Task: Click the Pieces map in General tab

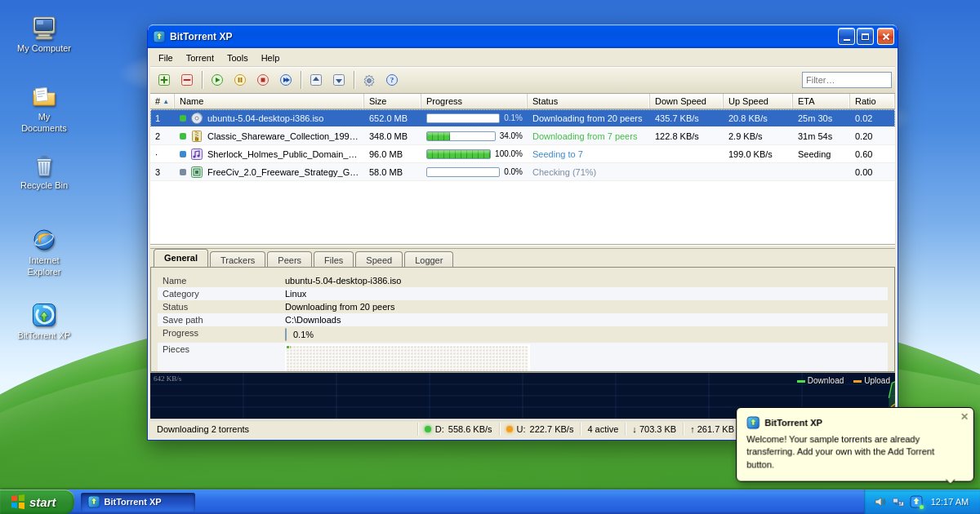Action: click(x=408, y=357)
